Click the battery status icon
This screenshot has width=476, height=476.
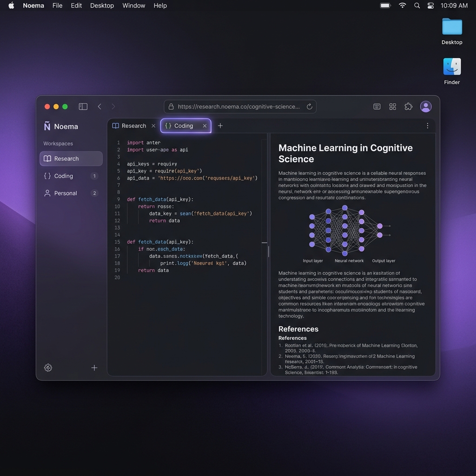385,6
